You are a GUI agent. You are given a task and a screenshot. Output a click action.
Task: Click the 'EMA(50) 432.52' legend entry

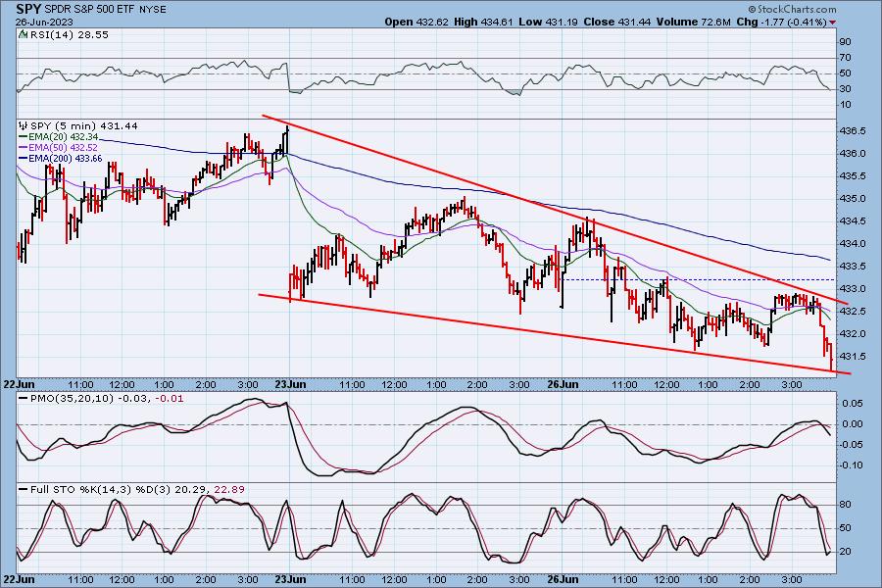tap(59, 147)
